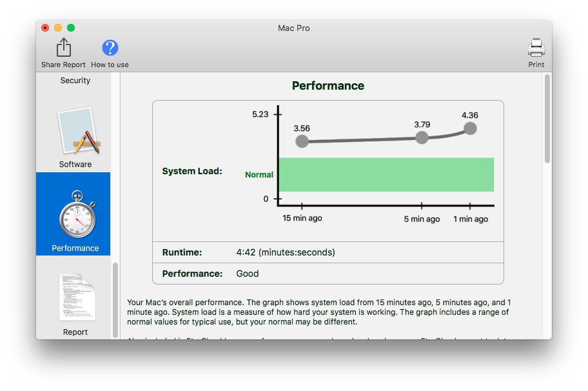The width and height of the screenshot is (588, 391).
Task: Open the Report document icon in sidebar
Action: 77,297
